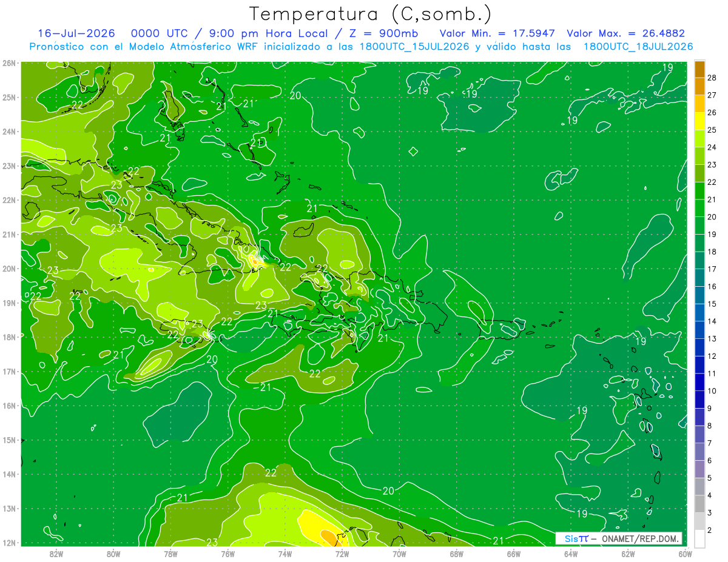Click the Sisπ logo text
Screen dimensions: 728x562
(576, 538)
